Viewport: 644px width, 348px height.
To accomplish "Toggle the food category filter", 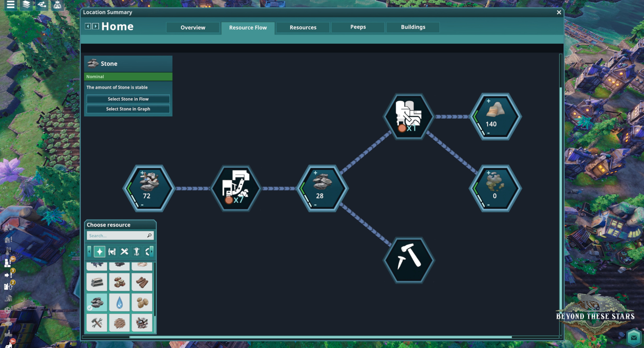I will point(112,251).
